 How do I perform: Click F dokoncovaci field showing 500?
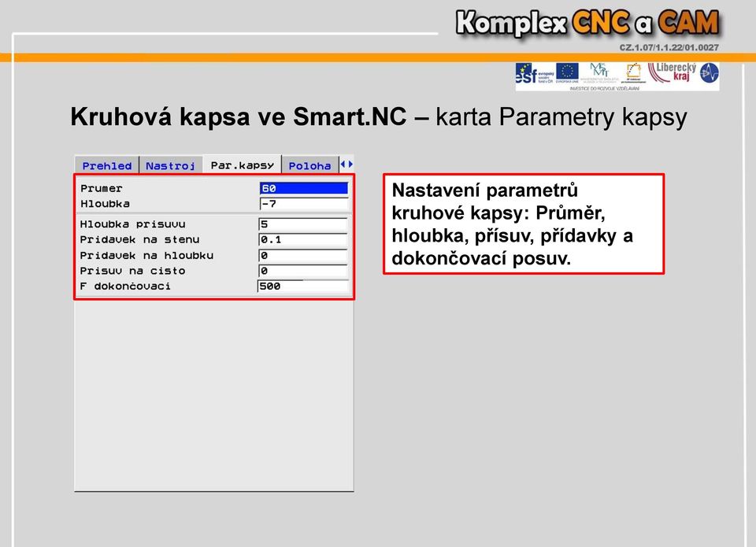click(303, 286)
